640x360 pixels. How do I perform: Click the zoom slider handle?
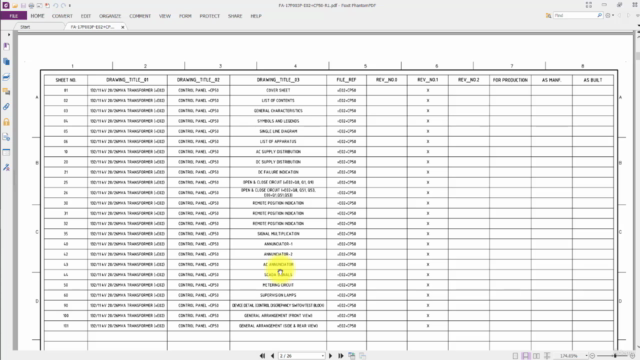click(615, 356)
